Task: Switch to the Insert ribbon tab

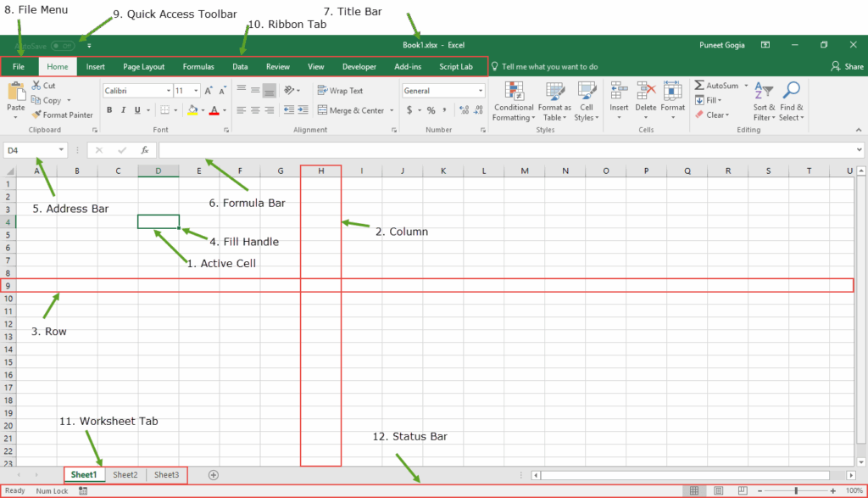Action: pos(95,66)
